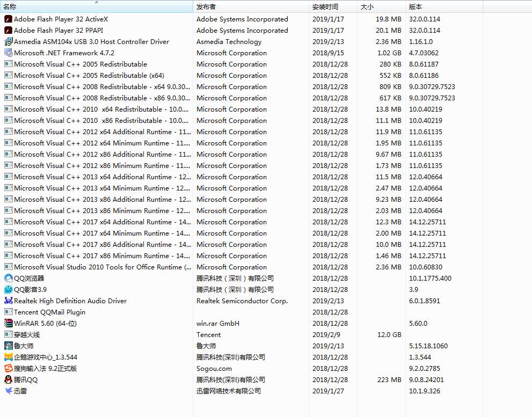Click the Realtek Audio Driver icon

(x=8, y=301)
